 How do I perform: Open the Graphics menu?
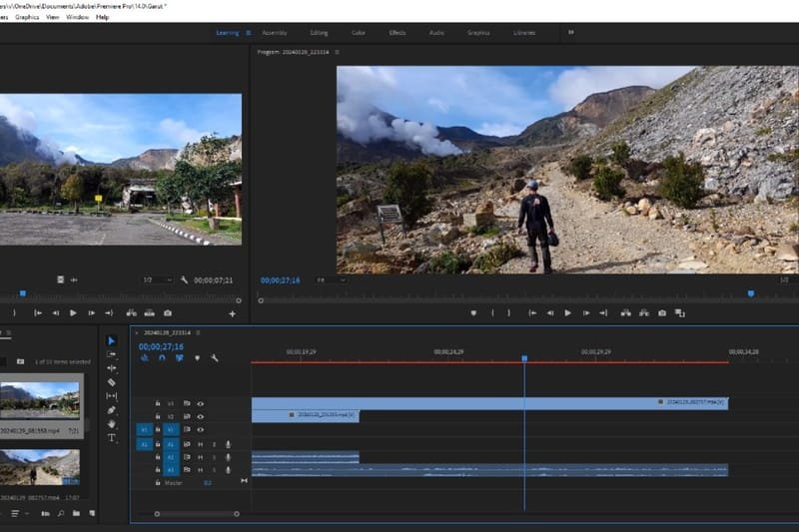(27, 17)
